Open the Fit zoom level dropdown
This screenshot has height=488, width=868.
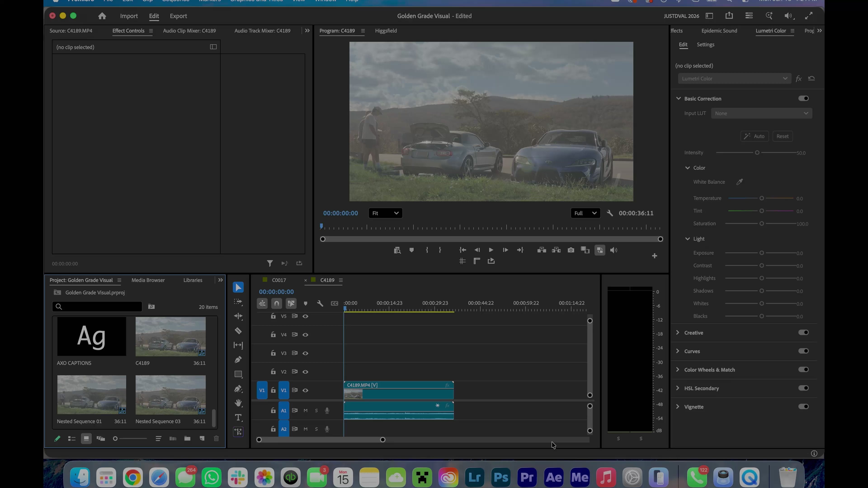[x=385, y=213]
